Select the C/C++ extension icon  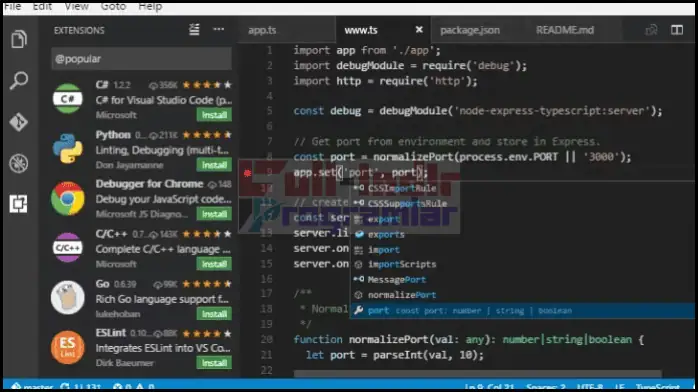(68, 247)
